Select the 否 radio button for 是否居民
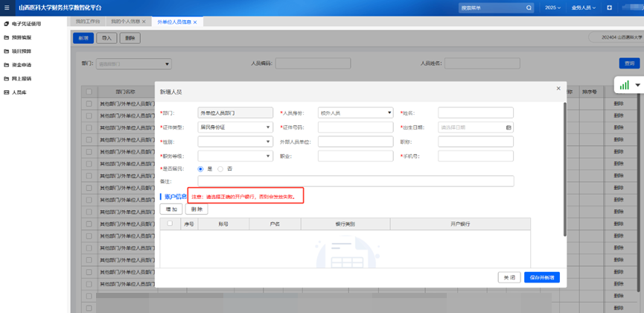644x313 pixels. pyautogui.click(x=220, y=169)
